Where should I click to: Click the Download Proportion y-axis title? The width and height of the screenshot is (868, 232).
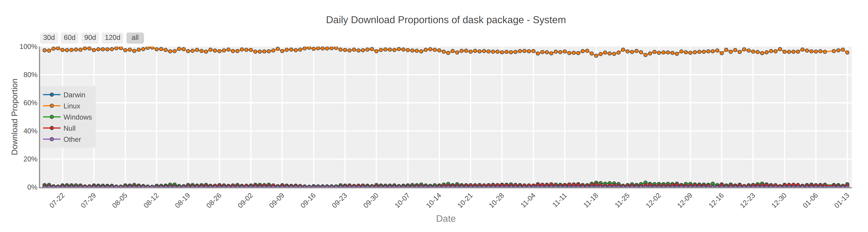coord(15,117)
